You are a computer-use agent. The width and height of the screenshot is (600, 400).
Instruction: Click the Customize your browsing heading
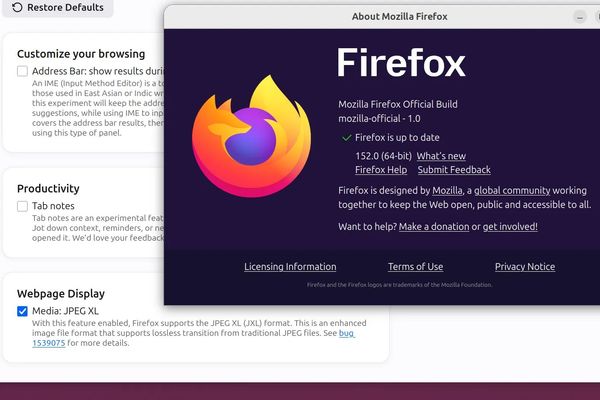[81, 54]
